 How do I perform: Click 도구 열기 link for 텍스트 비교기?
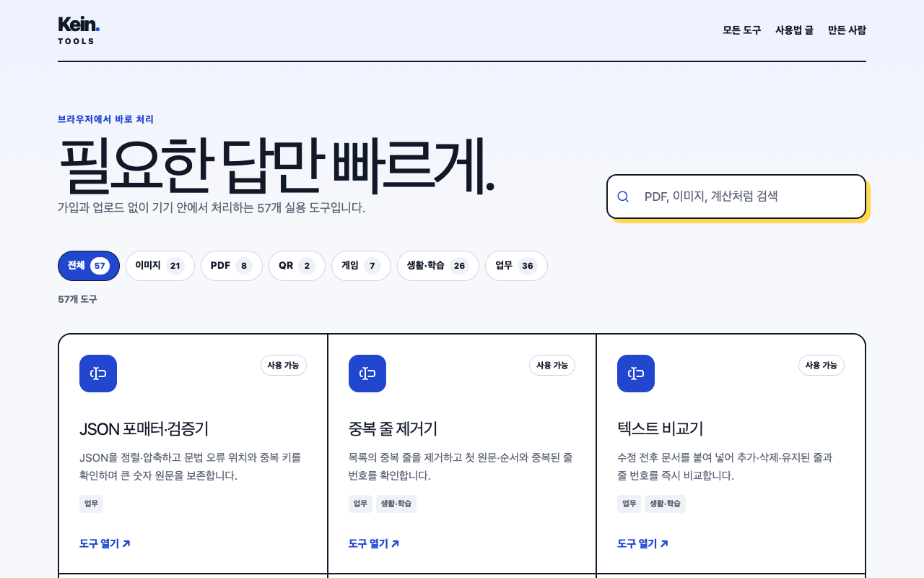pyautogui.click(x=642, y=543)
